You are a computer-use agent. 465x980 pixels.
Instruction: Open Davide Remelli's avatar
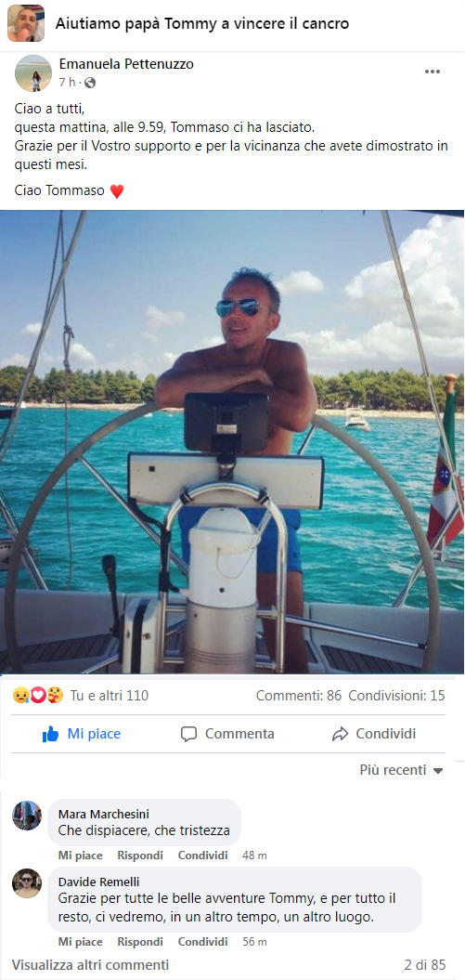click(27, 882)
